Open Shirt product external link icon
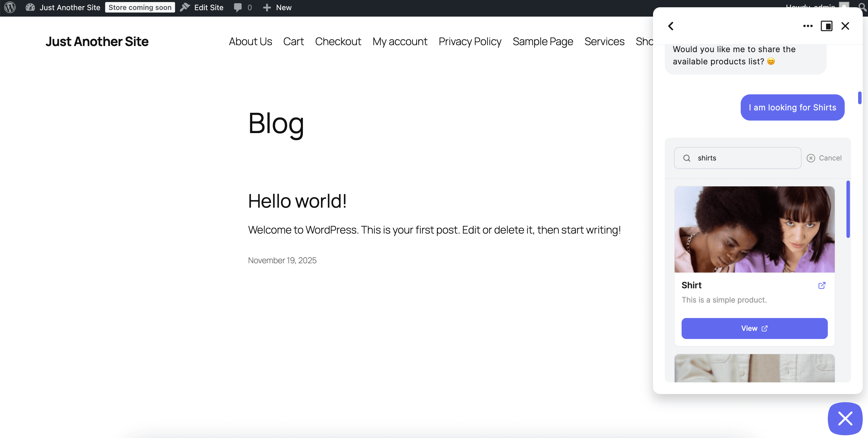868x438 pixels. [x=822, y=285]
